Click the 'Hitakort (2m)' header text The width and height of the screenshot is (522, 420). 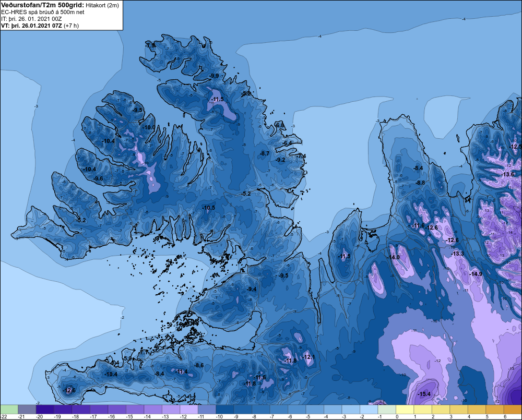102,5
